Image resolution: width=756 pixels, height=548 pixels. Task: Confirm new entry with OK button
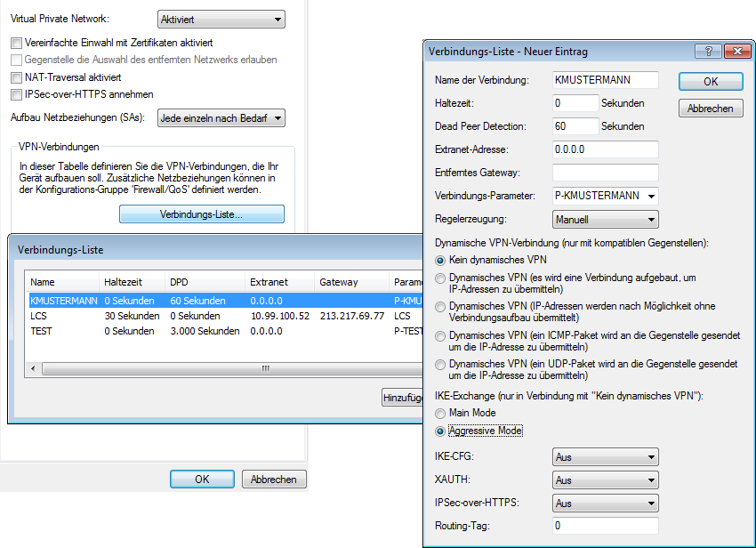point(711,81)
